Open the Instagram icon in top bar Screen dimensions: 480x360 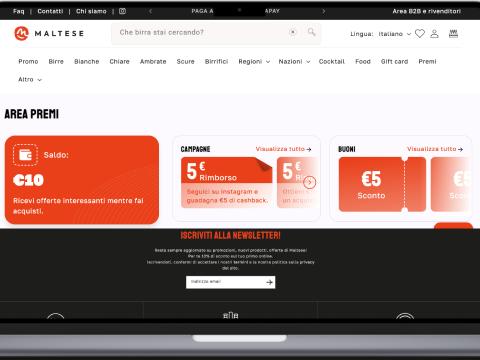pos(122,11)
